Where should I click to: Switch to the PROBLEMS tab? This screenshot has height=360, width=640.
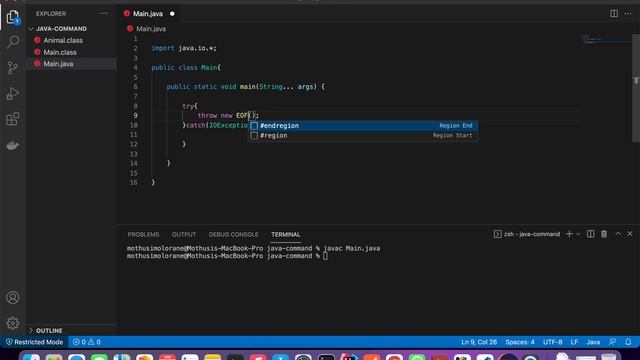pos(143,234)
